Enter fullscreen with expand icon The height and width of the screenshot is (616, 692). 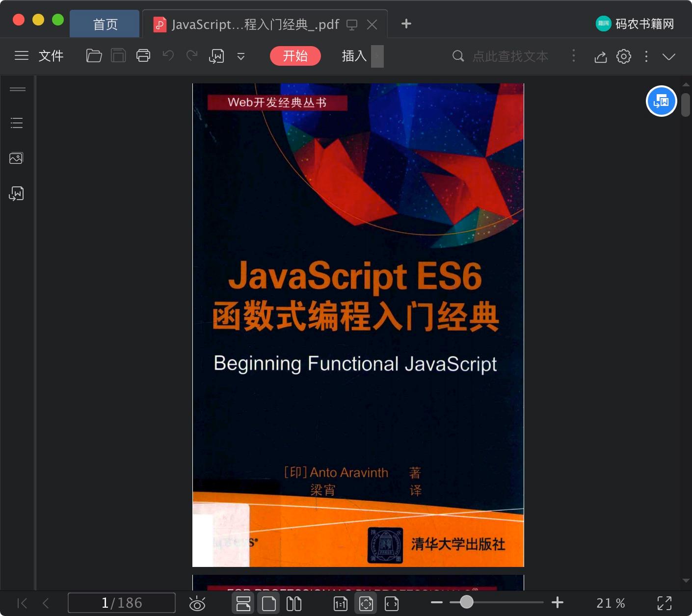(665, 603)
